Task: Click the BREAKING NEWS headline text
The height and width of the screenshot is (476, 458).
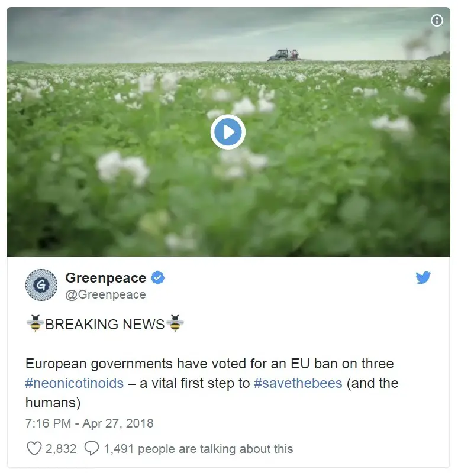Action: (x=105, y=324)
